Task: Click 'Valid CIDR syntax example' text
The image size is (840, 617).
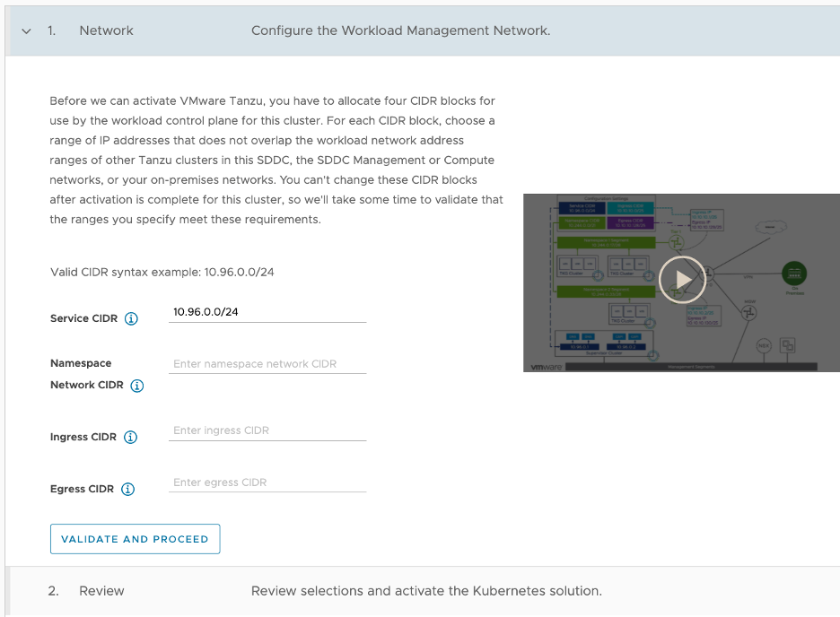Action: click(162, 273)
